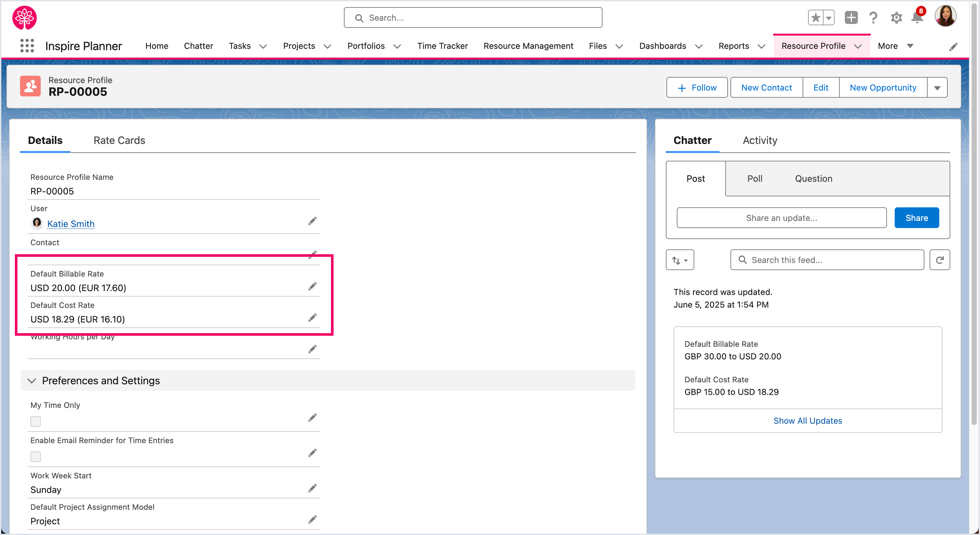Open the Projects nav dropdown chevron
Screen dimensions: 980x535
click(327, 47)
